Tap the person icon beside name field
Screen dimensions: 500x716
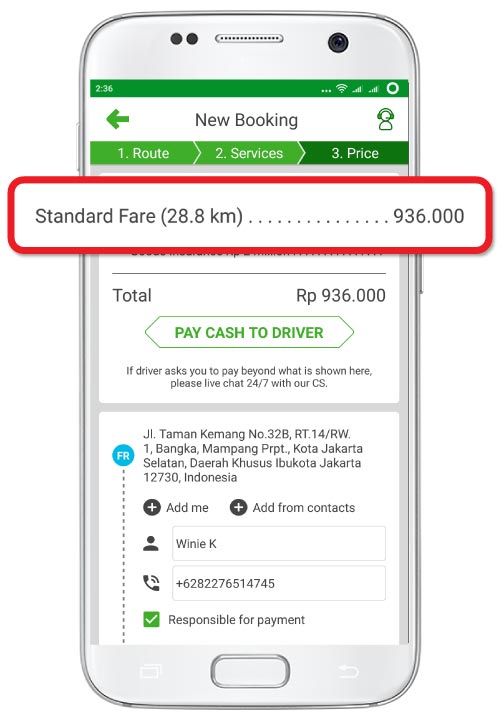point(151,543)
